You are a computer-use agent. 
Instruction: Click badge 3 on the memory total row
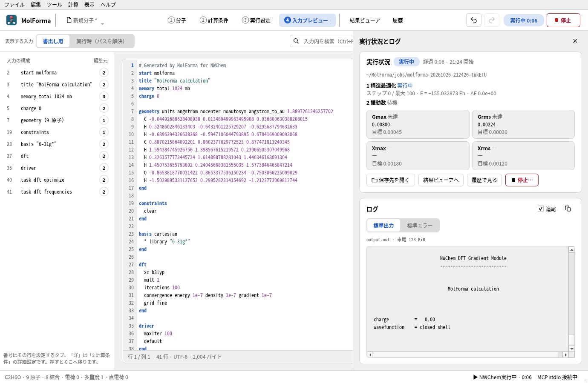(x=104, y=97)
